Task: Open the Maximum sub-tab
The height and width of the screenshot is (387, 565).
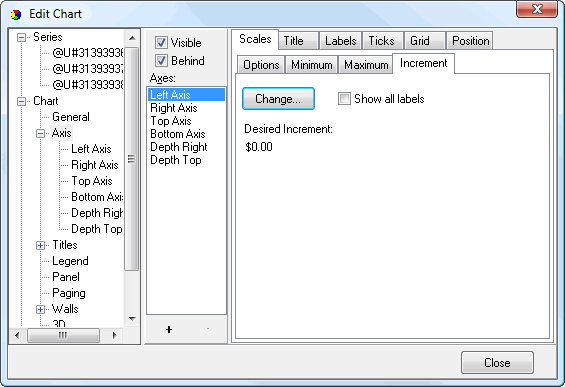Action: pyautogui.click(x=366, y=65)
